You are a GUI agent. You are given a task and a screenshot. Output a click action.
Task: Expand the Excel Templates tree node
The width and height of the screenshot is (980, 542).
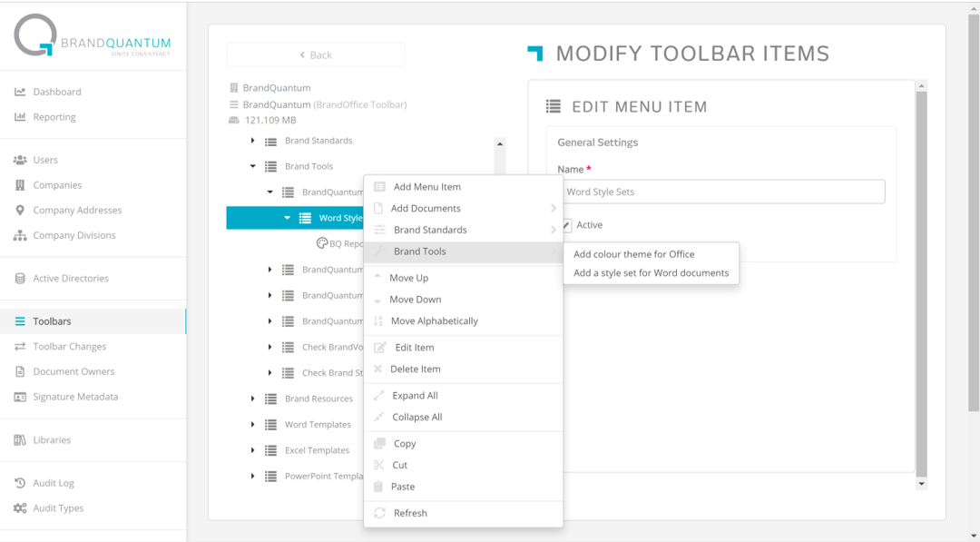coord(252,450)
